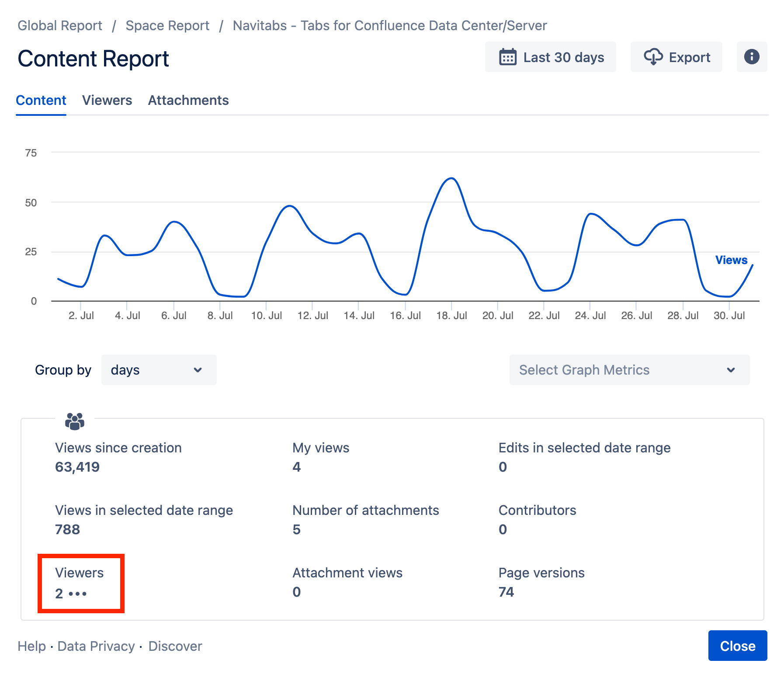Click the ellipsis next to Viewers count 2
Screen dimensions: 784x674
(x=78, y=594)
